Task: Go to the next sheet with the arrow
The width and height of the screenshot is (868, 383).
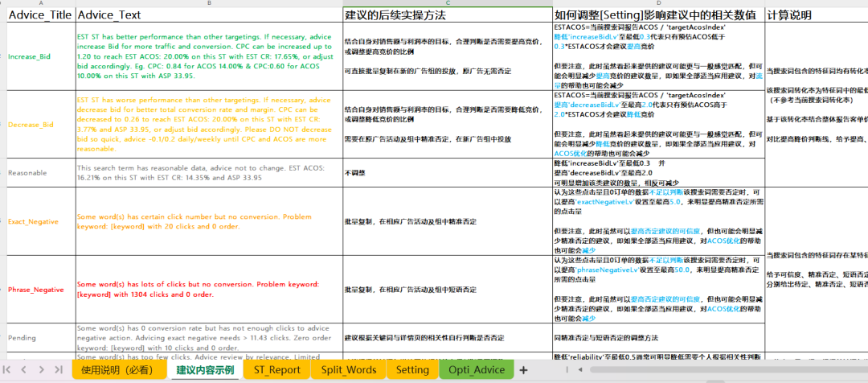Action: coord(41,369)
